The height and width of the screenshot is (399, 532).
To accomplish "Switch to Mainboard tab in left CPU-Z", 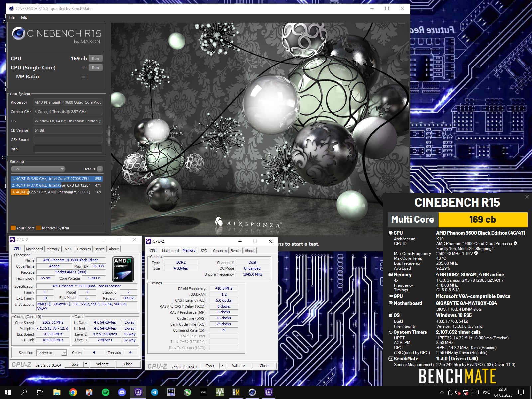I will coord(34,249).
